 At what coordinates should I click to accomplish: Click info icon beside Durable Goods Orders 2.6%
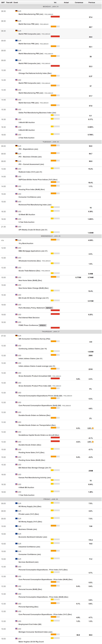point(93,442)
